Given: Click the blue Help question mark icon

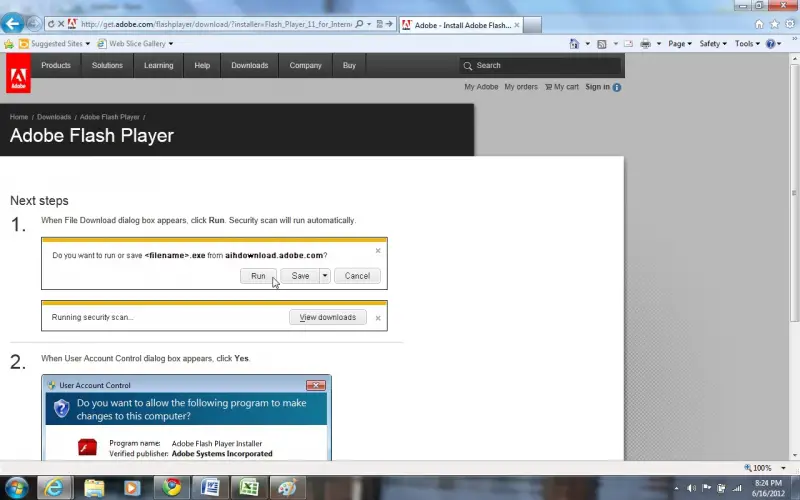Looking at the screenshot, I should point(770,44).
